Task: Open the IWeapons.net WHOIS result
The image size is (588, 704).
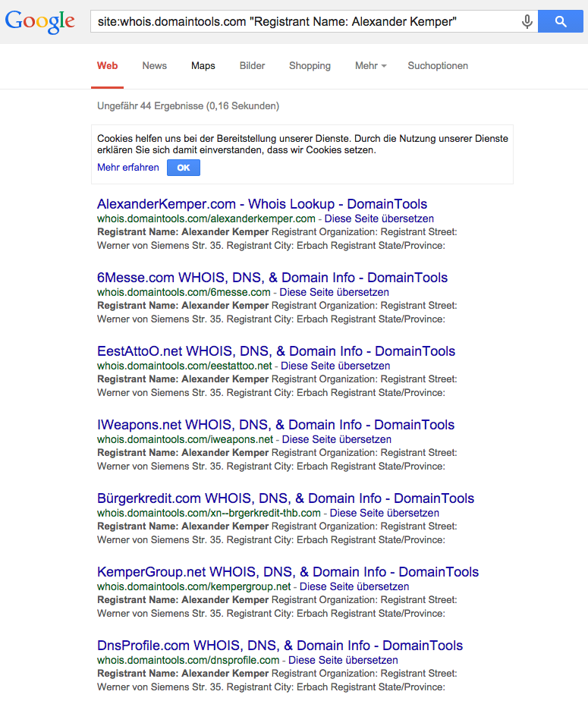Action: click(275, 425)
